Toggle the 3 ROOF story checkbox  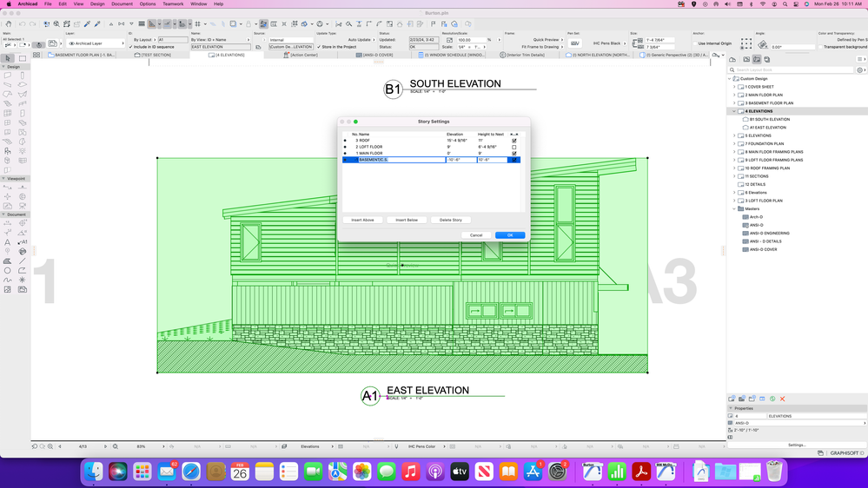[514, 141]
